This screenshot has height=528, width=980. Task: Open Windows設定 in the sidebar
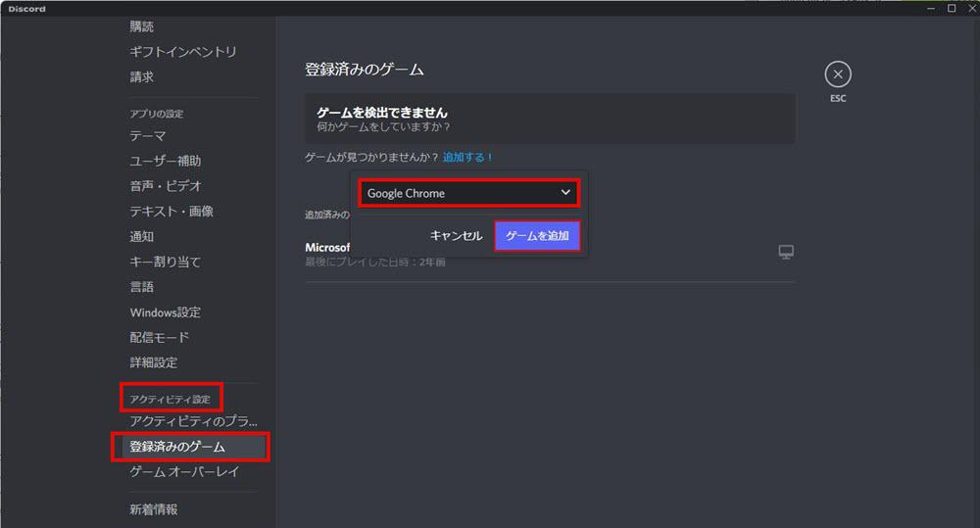pyautogui.click(x=165, y=312)
